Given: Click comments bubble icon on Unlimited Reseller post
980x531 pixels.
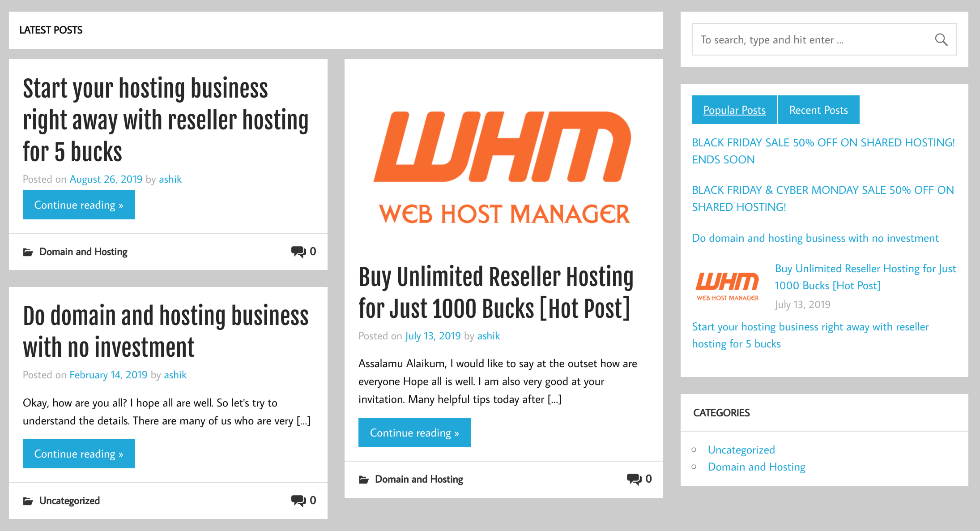Looking at the screenshot, I should pyautogui.click(x=634, y=479).
